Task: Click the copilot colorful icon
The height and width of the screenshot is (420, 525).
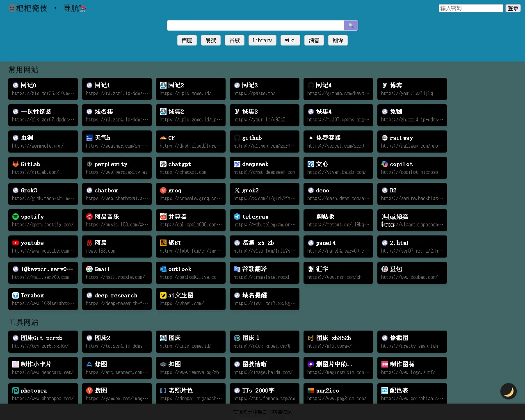Action: [385, 164]
